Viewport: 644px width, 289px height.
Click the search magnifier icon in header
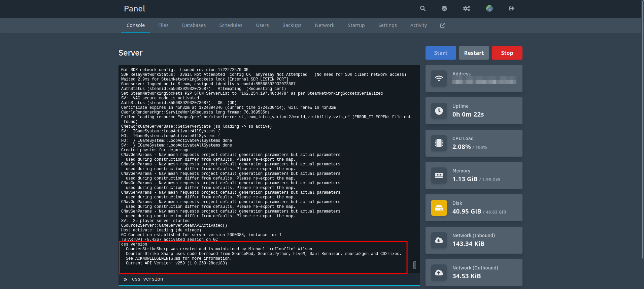[423, 8]
